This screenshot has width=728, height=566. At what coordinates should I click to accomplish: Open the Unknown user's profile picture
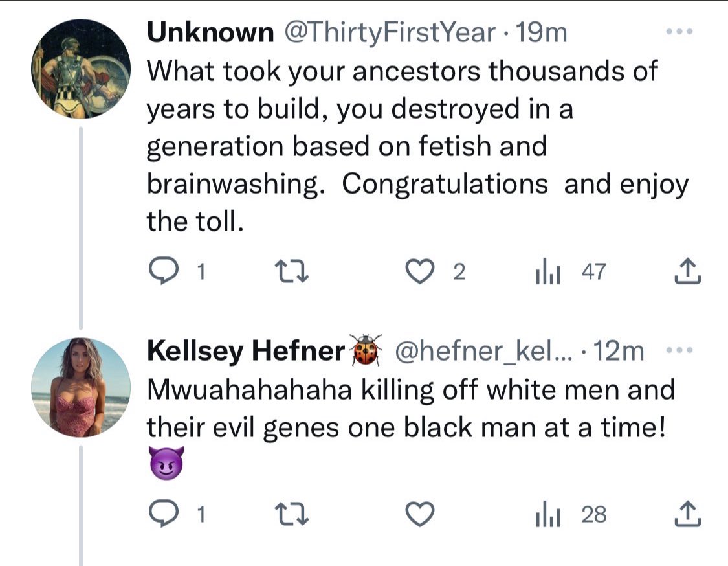tap(81, 68)
